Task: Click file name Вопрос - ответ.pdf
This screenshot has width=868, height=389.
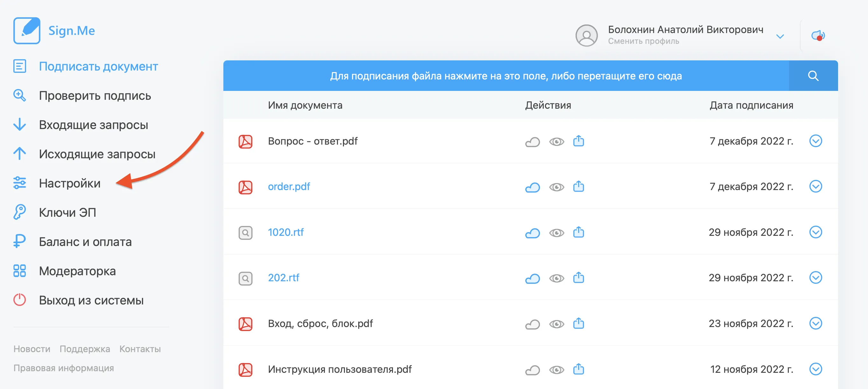Action: (312, 141)
